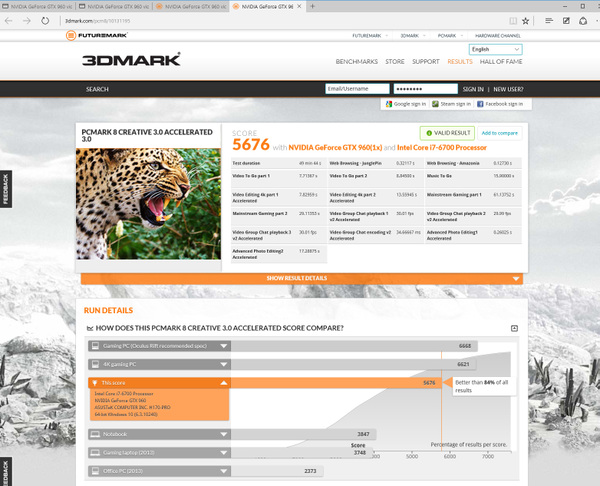
Task: Click the browser refresh button
Action: [45, 20]
